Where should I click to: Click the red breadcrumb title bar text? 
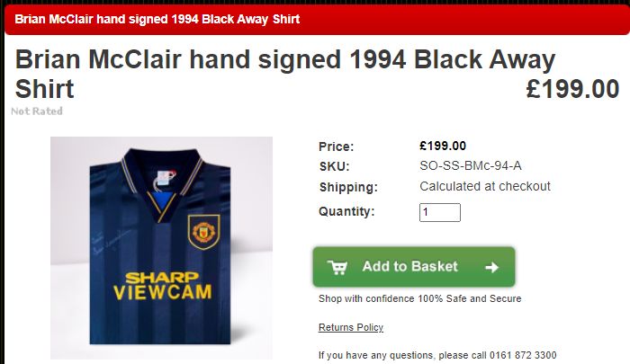point(157,19)
